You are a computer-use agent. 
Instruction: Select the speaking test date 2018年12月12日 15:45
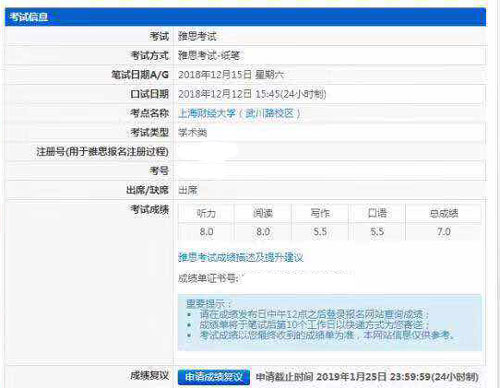pos(252,94)
